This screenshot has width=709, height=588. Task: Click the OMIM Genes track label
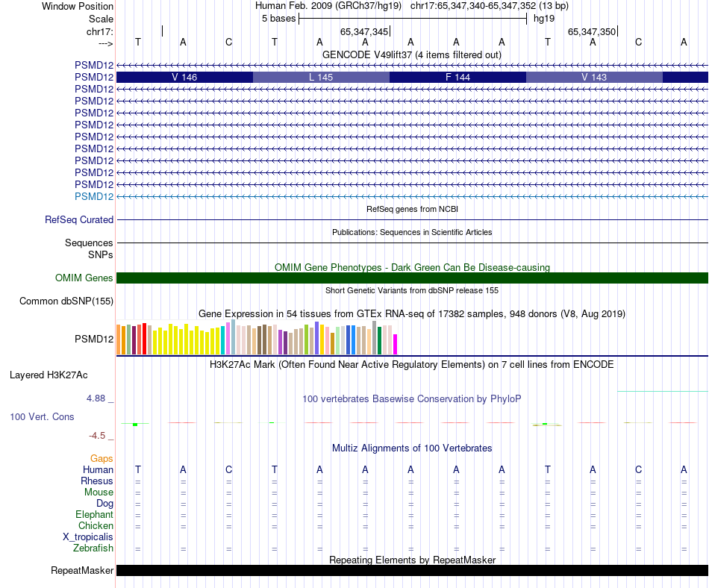coord(84,278)
